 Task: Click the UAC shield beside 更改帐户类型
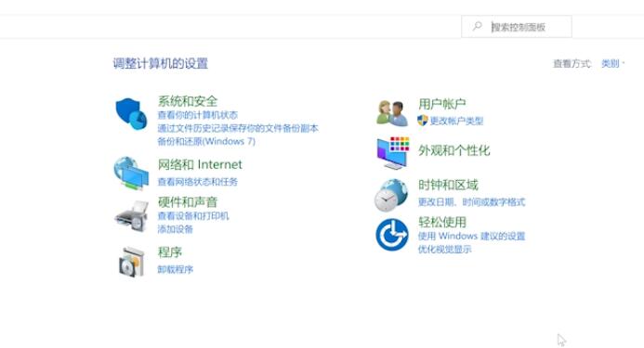tap(422, 121)
